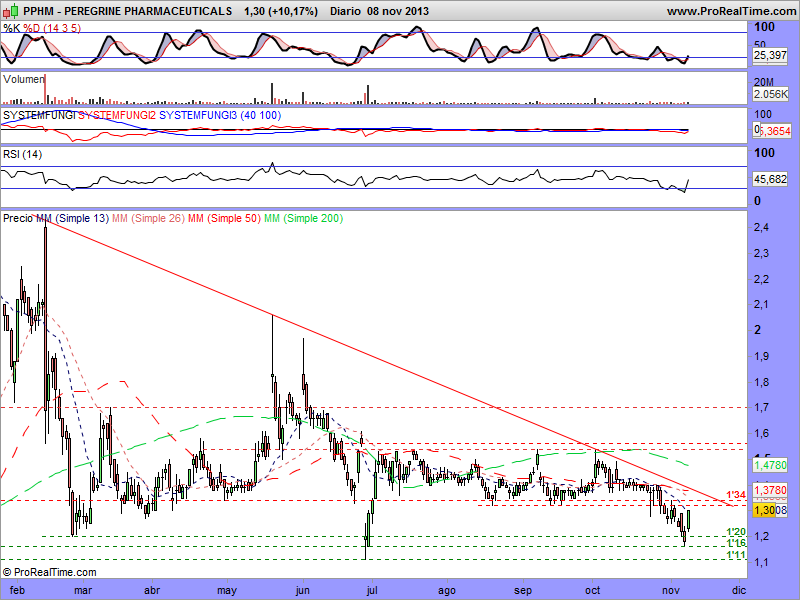Screen dimensions: 800x600
Task: Click the 1'16 support level label
Action: [x=736, y=542]
